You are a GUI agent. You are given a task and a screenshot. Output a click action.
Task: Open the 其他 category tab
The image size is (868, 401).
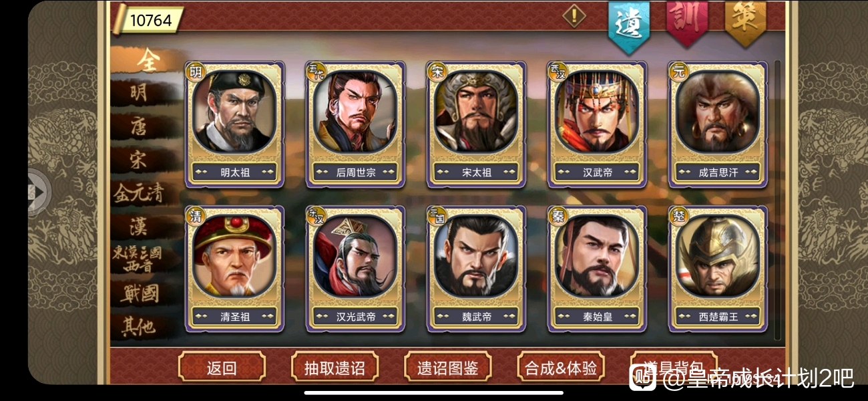[139, 326]
